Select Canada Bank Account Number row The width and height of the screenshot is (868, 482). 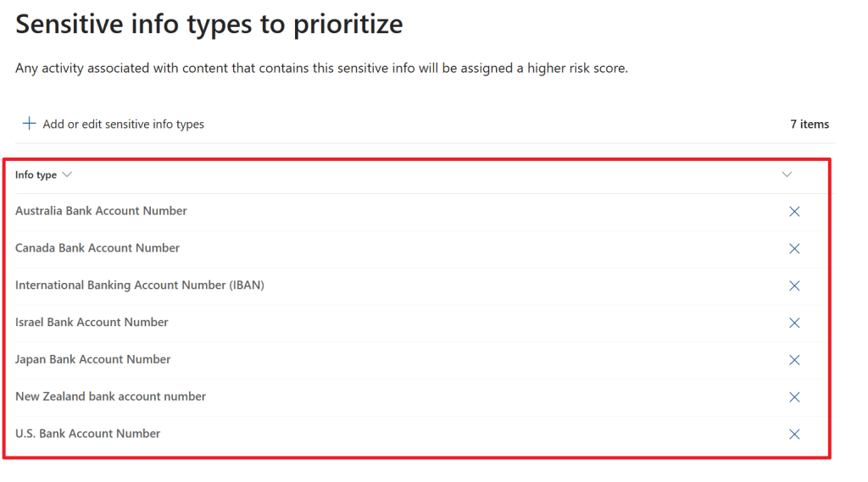(x=97, y=248)
